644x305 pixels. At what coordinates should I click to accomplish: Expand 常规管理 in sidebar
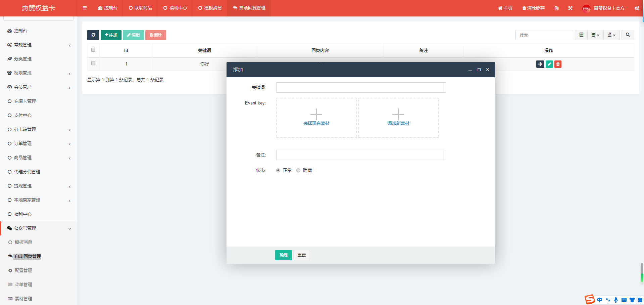pos(39,45)
